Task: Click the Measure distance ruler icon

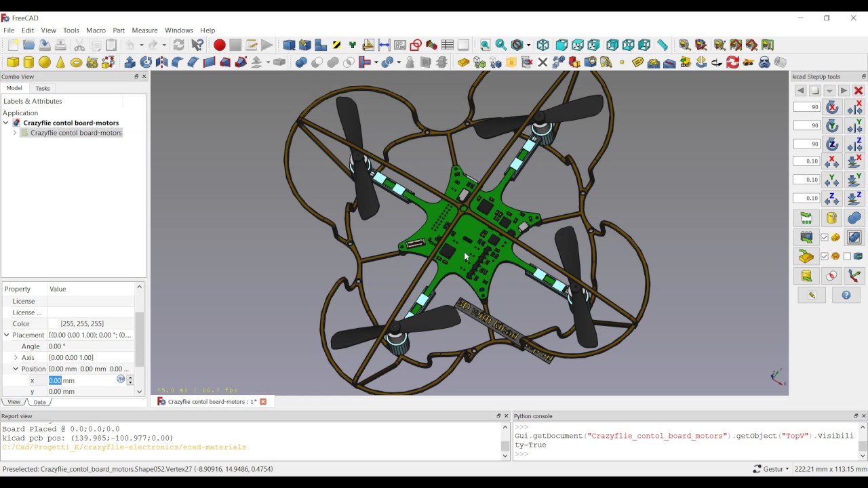Action: pos(663,45)
